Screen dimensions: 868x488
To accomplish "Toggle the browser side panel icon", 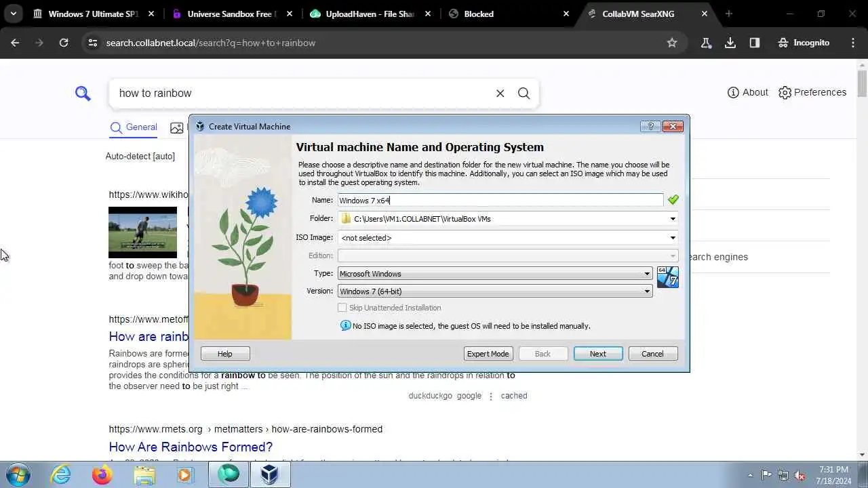I will (755, 43).
